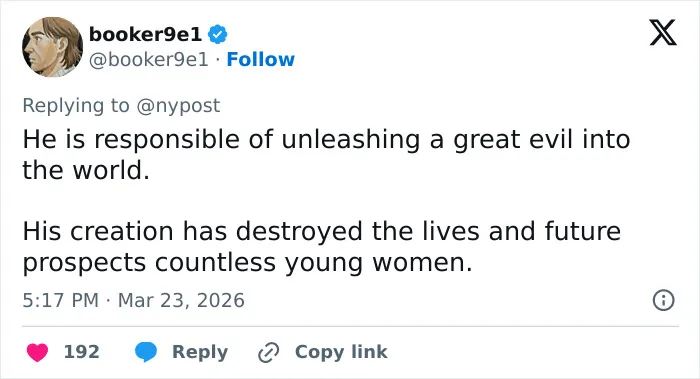Click the blue verified badge beside booker9e1
Viewport: 700px width, 379px height.
pyautogui.click(x=218, y=34)
